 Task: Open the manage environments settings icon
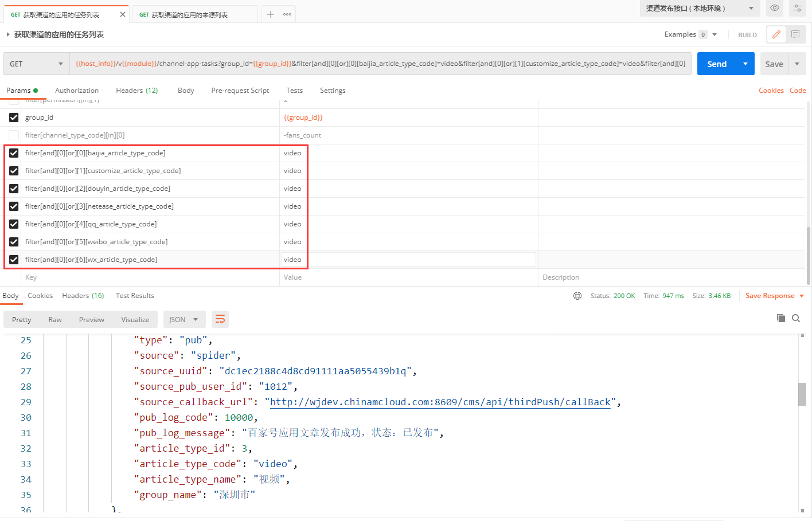(797, 8)
